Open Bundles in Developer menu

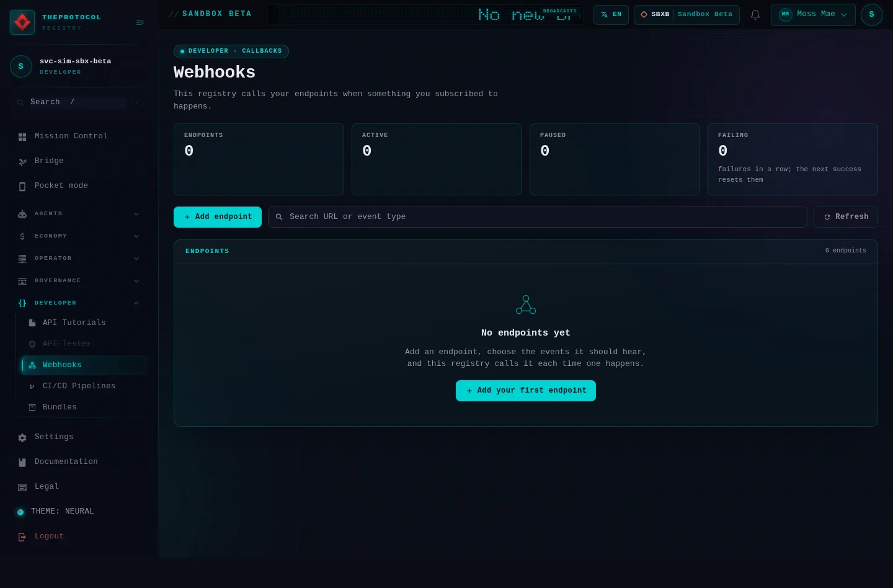coord(85,407)
